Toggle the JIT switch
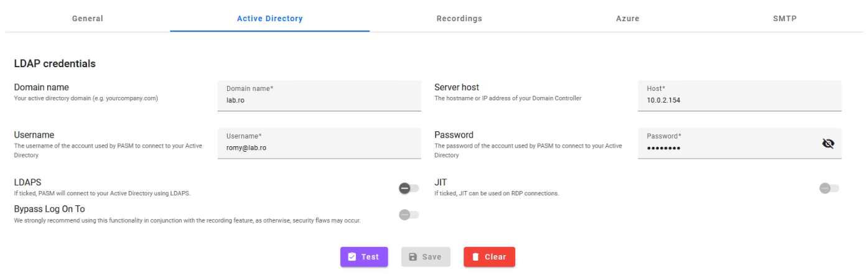Image resolution: width=868 pixels, height=275 pixels. [x=829, y=188]
